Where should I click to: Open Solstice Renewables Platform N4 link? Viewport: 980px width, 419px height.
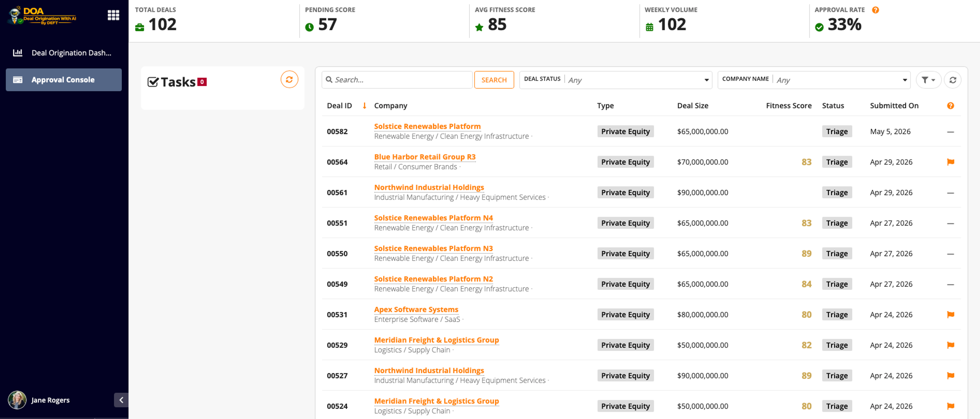433,218
